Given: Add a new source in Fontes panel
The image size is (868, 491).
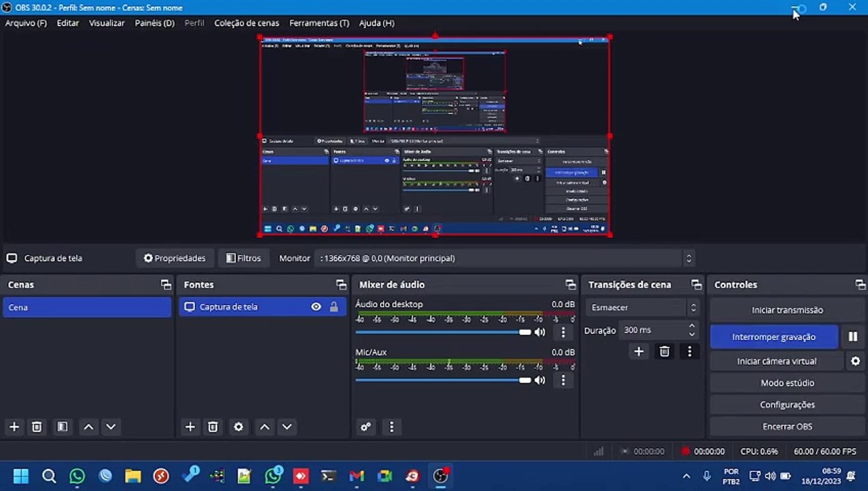Looking at the screenshot, I should tap(190, 427).
